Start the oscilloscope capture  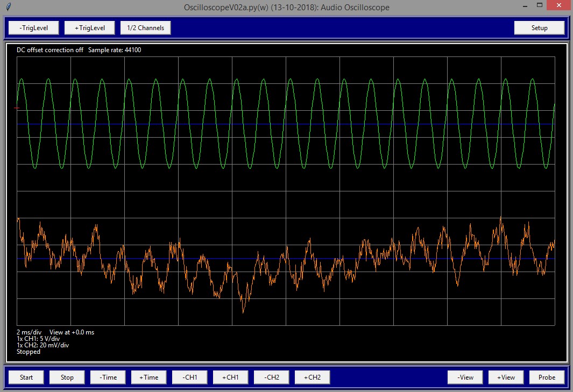click(26, 377)
